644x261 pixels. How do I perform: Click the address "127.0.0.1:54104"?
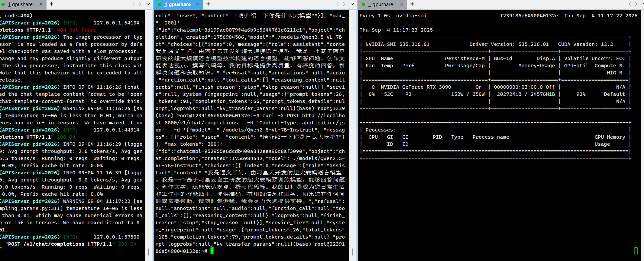(x=116, y=23)
